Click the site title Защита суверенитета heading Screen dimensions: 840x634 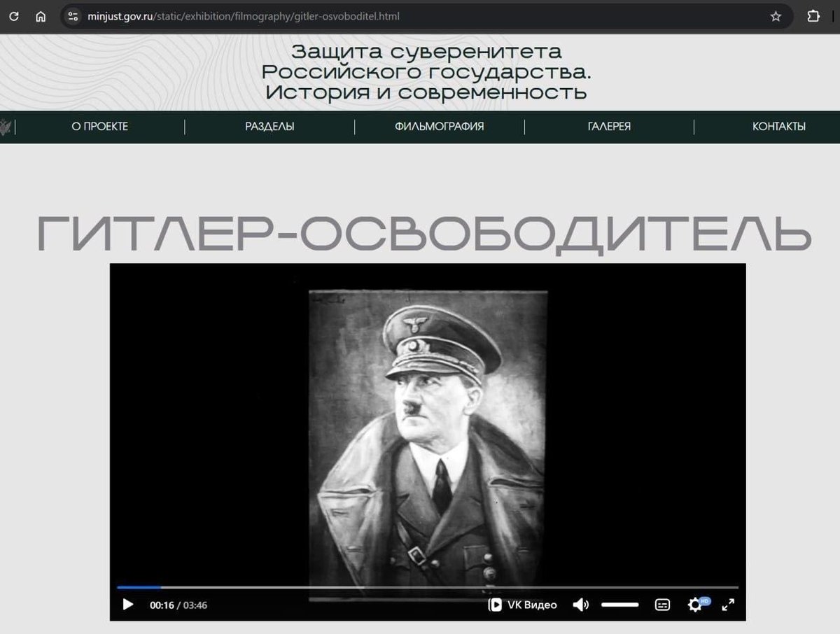tap(426, 71)
